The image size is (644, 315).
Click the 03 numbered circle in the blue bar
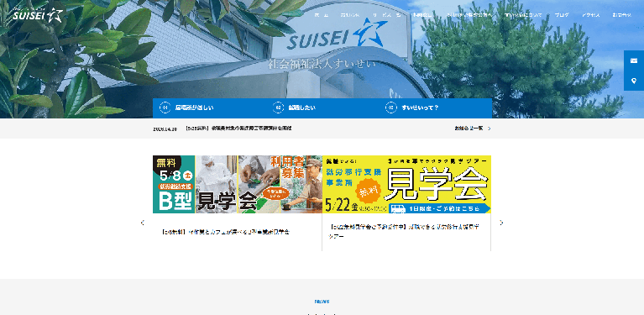tap(391, 108)
